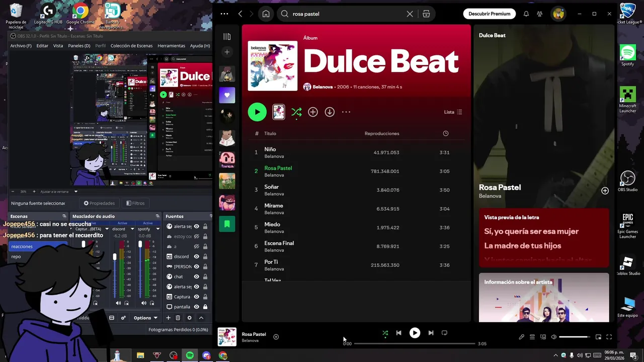
Task: Toggle lock on pantalla source in OBS
Action: point(205,307)
